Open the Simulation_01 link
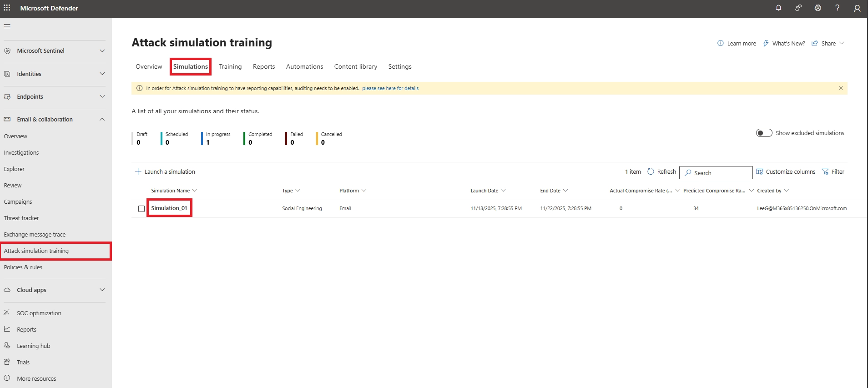868x388 pixels. click(169, 208)
